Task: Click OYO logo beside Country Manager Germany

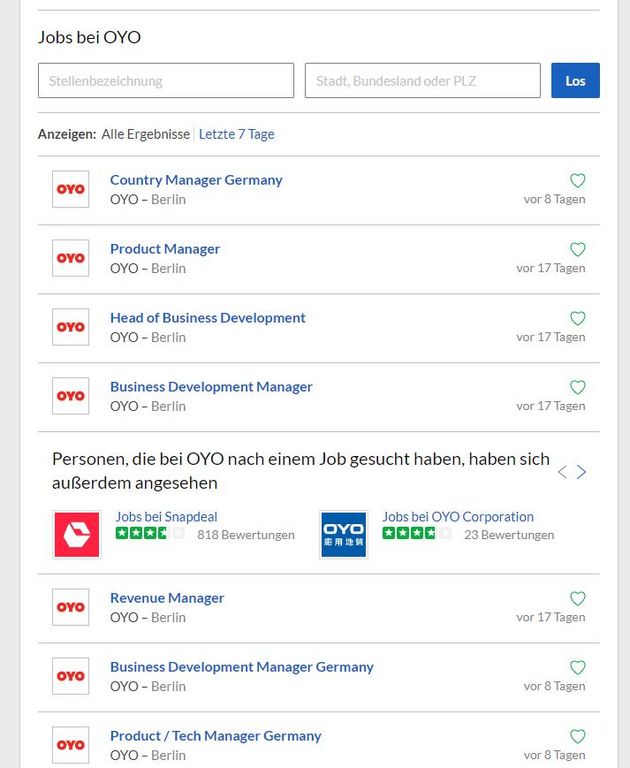Action: (71, 189)
